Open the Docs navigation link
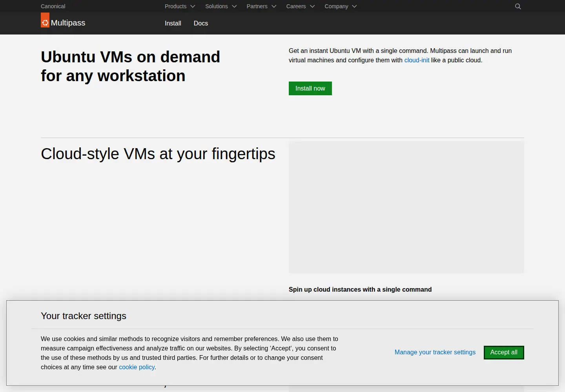 coord(201,23)
